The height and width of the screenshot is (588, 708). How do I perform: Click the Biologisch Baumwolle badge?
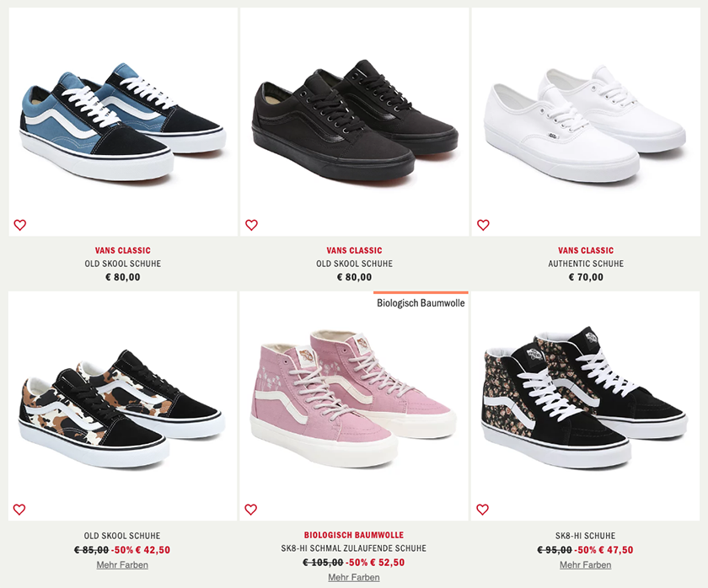[421, 302]
